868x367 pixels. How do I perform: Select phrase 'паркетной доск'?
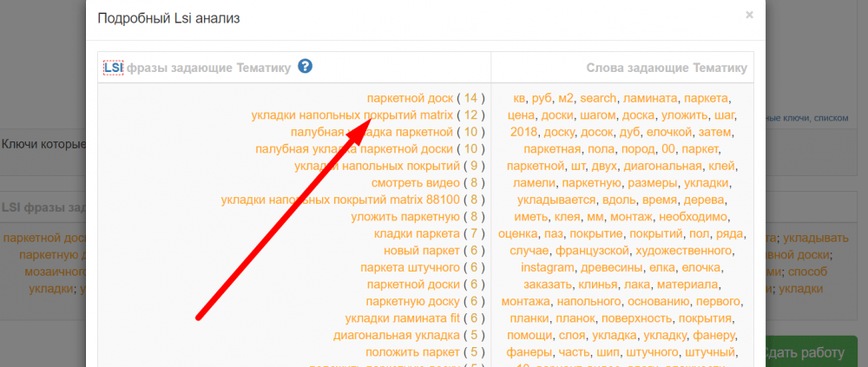pos(411,99)
